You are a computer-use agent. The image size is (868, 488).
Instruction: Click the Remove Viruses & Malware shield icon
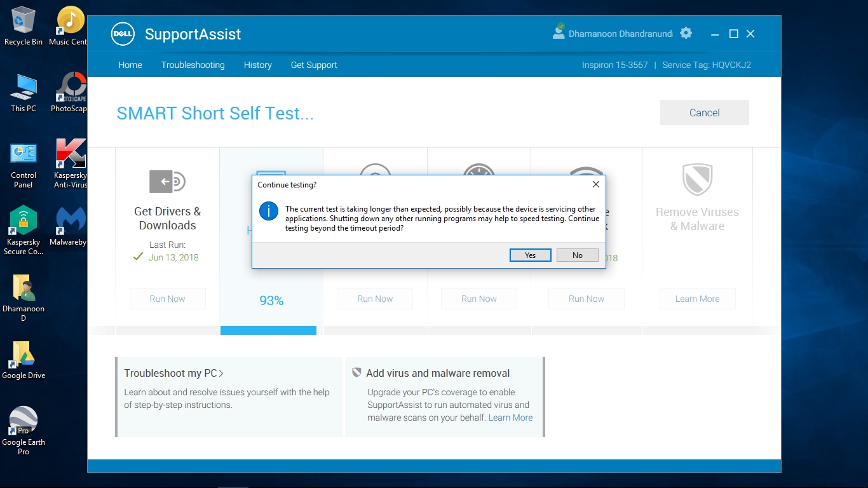pos(697,179)
